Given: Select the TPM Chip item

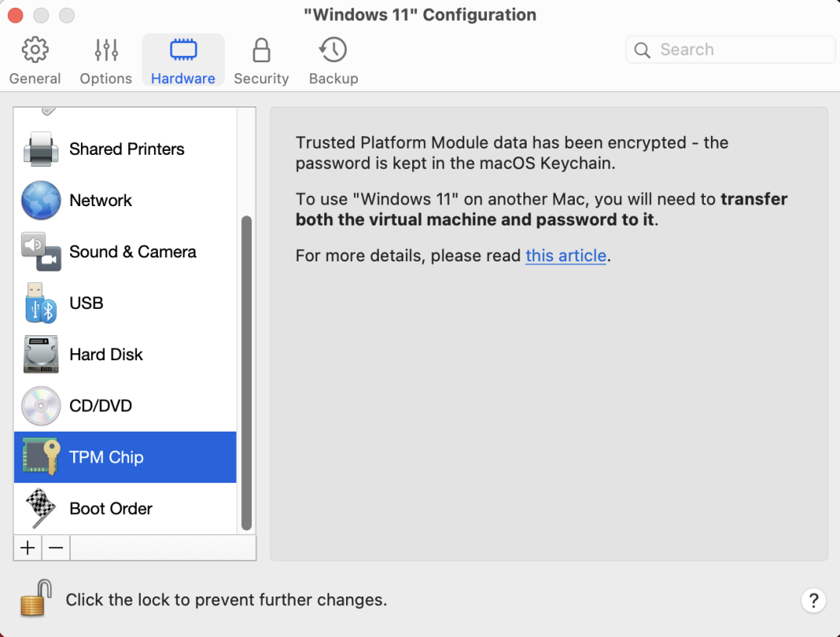Looking at the screenshot, I should click(124, 457).
